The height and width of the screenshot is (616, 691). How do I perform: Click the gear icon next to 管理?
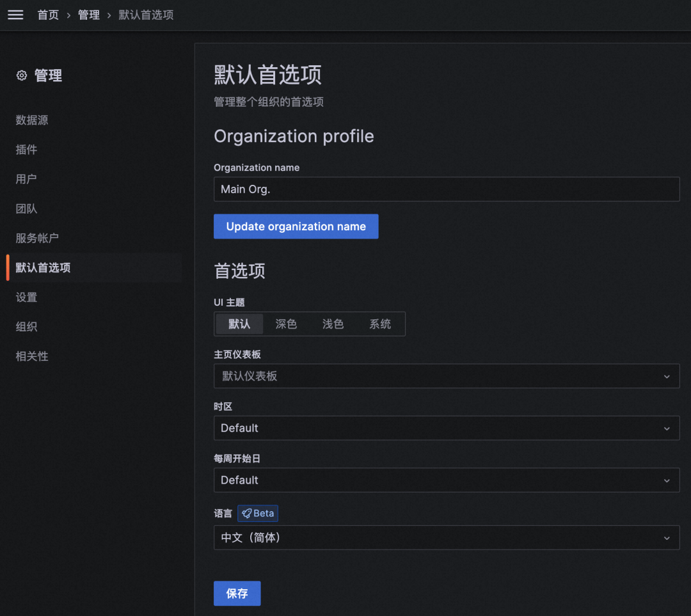20,75
